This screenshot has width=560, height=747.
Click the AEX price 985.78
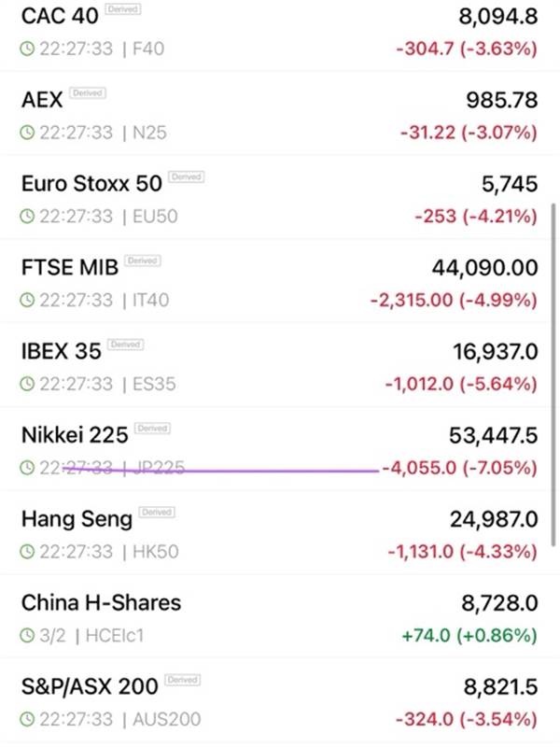501,99
